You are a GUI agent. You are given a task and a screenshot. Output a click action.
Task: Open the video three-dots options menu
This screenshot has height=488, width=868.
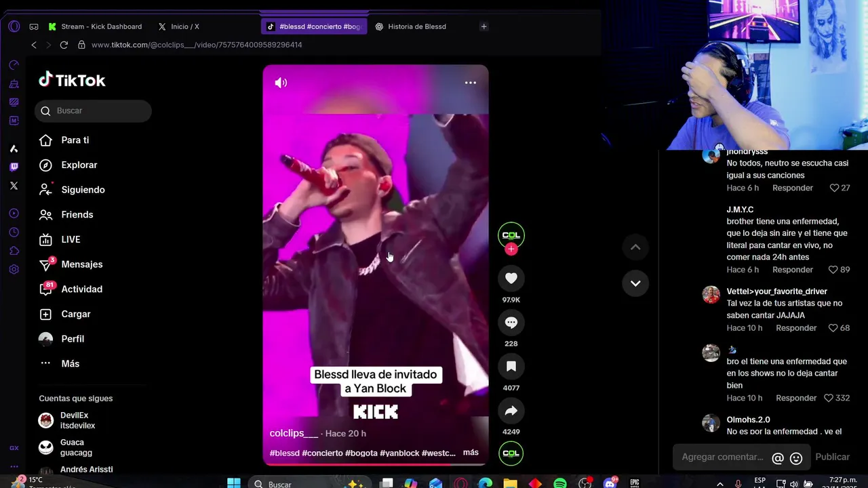coord(470,83)
